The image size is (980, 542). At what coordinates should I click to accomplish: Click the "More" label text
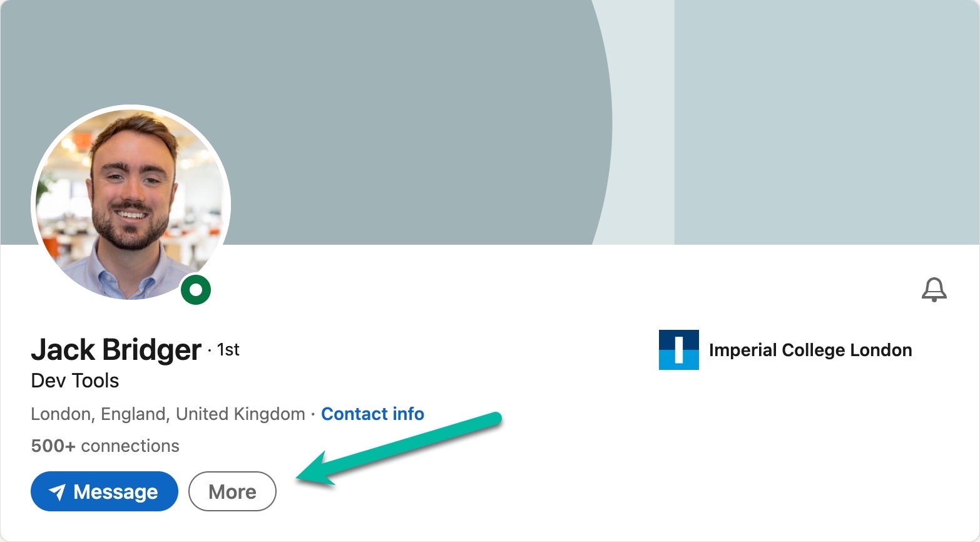232,492
